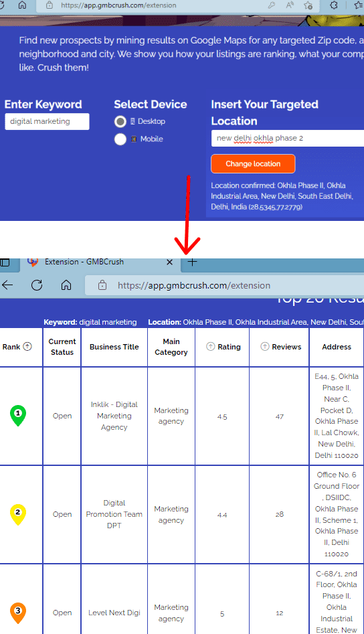Select Inklik - Digital Marketing Agency business title
The height and width of the screenshot is (634, 364).
[x=114, y=416]
